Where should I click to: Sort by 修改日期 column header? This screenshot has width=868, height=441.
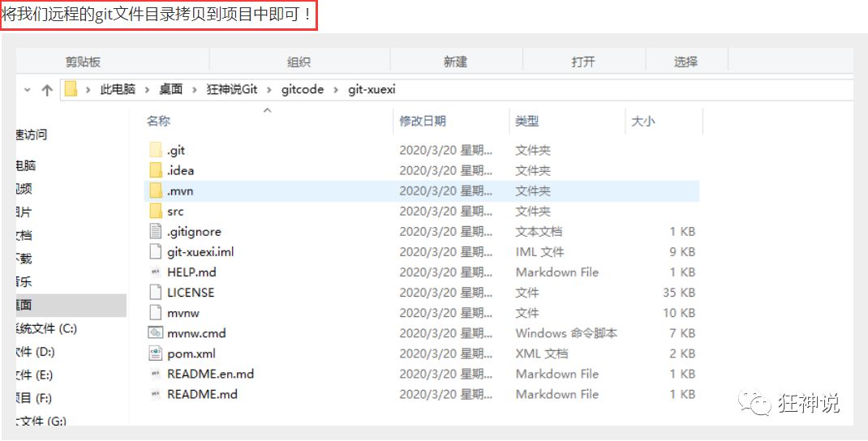pos(423,121)
